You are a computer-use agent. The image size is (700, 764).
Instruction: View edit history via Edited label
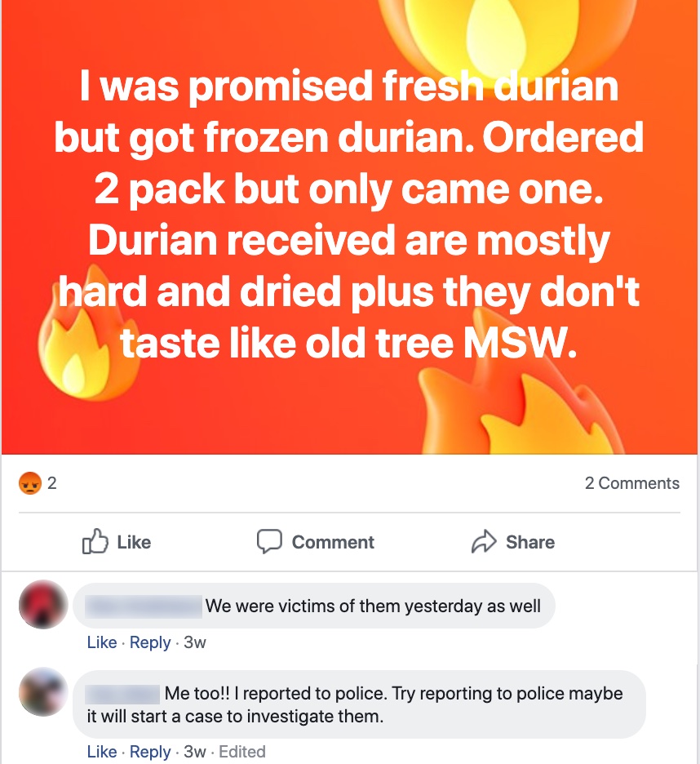pyautogui.click(x=242, y=751)
